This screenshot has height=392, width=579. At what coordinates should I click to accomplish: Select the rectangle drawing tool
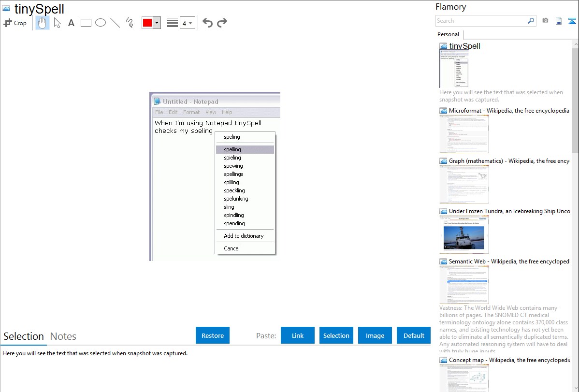click(86, 23)
